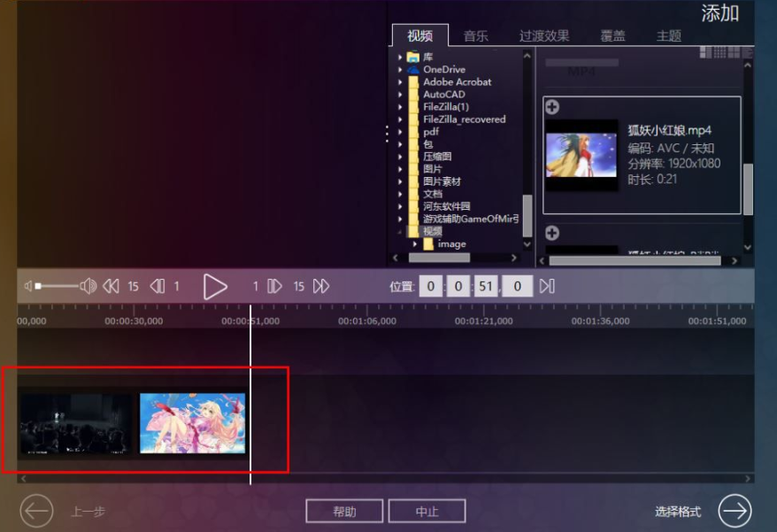
Task: Open the 音乐 tab
Action: (476, 35)
